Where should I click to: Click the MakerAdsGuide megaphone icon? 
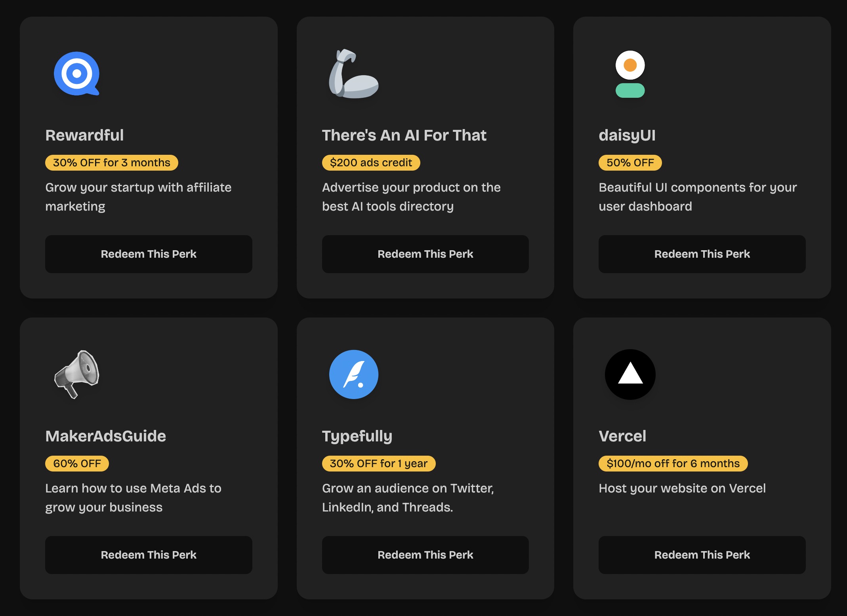tap(77, 374)
